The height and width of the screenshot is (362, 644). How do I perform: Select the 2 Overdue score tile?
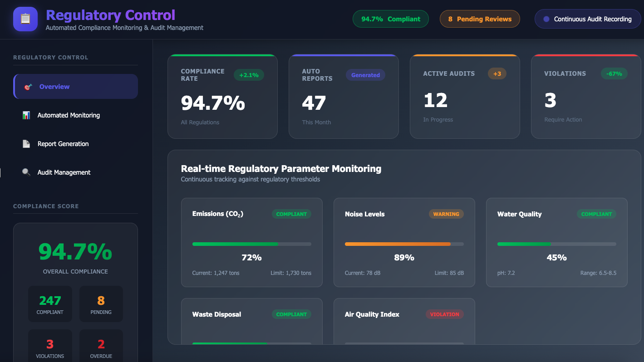[101, 347]
